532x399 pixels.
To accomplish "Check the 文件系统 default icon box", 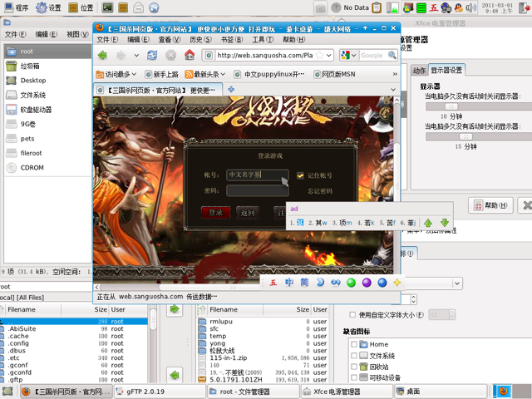I will pyautogui.click(x=354, y=356).
